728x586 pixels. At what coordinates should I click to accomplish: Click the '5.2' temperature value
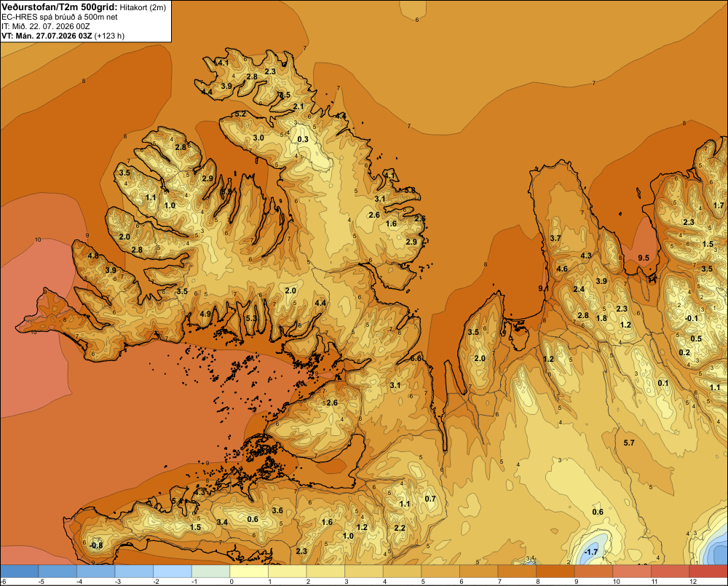[x=240, y=114]
